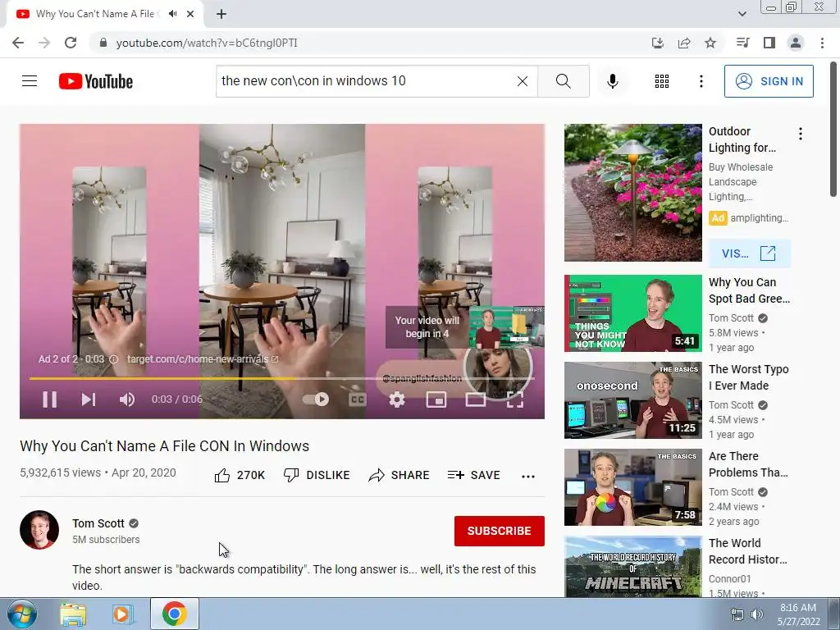840x630 pixels.
Task: Open ad info circle icon
Action: pyautogui.click(x=113, y=359)
